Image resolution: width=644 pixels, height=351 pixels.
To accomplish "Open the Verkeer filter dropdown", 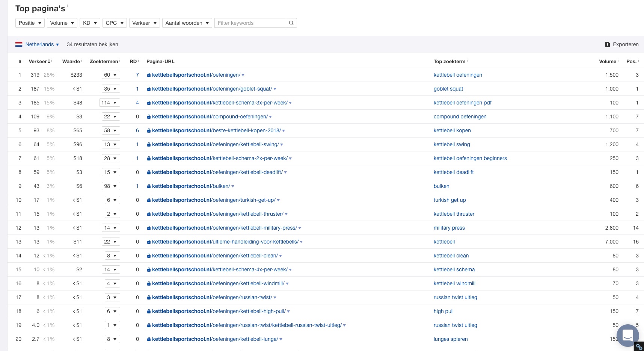I will click(144, 23).
